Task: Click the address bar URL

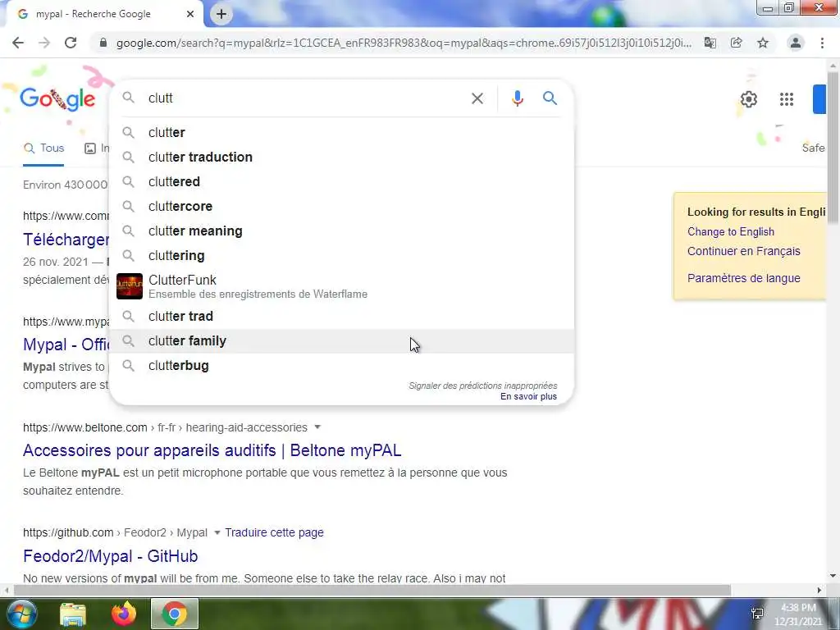Action: click(404, 43)
